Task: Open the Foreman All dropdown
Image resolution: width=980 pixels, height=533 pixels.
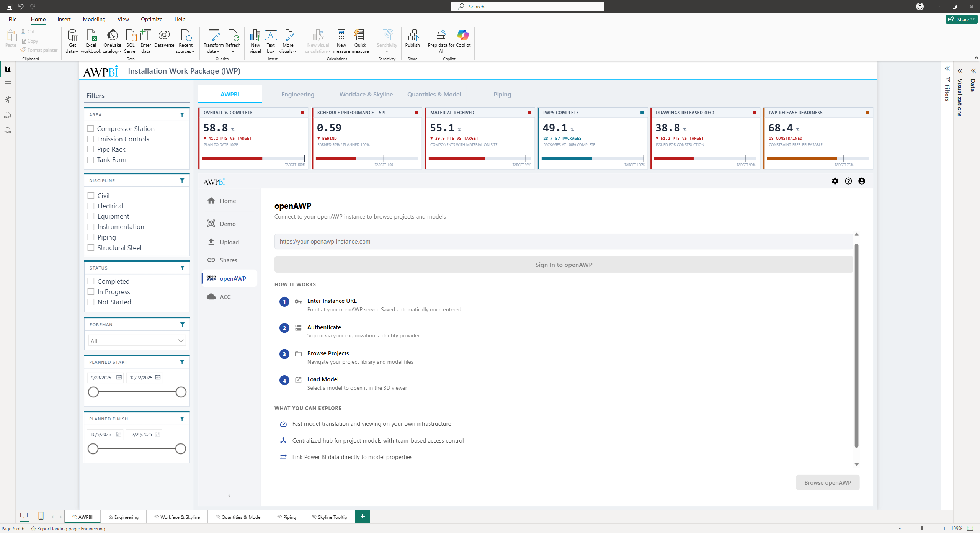Action: pyautogui.click(x=137, y=341)
